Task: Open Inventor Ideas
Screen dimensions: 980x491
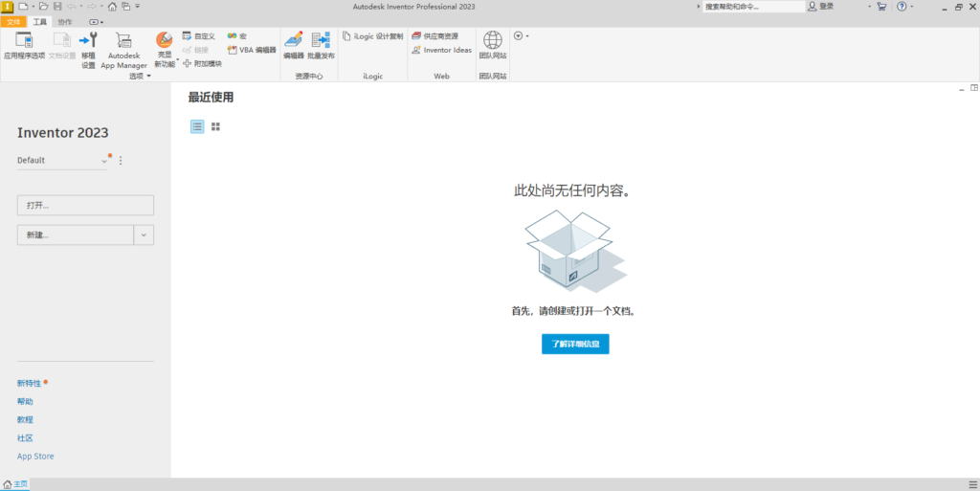Action: pos(442,50)
